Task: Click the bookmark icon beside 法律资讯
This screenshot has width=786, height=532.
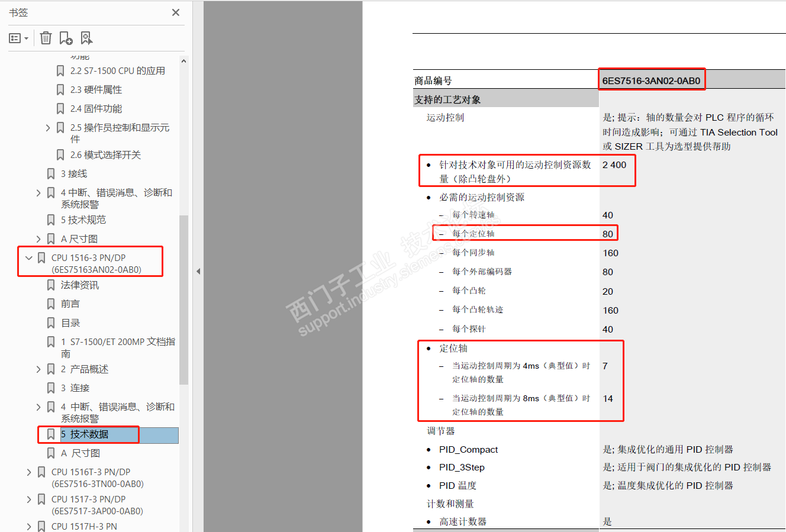Action: coord(51,285)
